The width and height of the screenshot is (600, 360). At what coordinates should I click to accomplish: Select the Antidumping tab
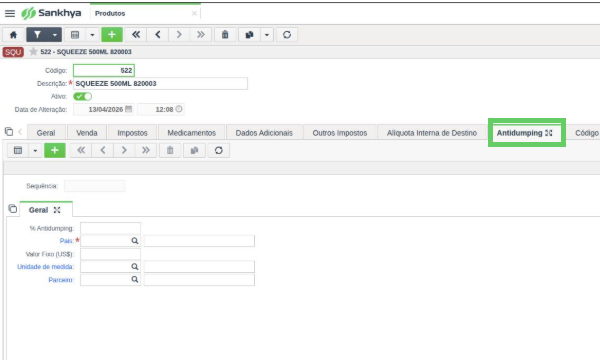pyautogui.click(x=519, y=133)
